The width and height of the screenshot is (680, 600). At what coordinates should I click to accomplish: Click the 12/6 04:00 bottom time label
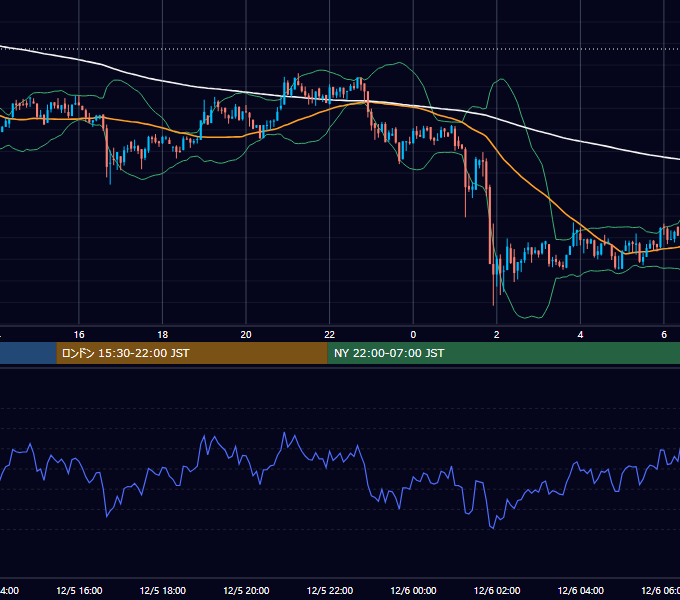click(x=580, y=590)
